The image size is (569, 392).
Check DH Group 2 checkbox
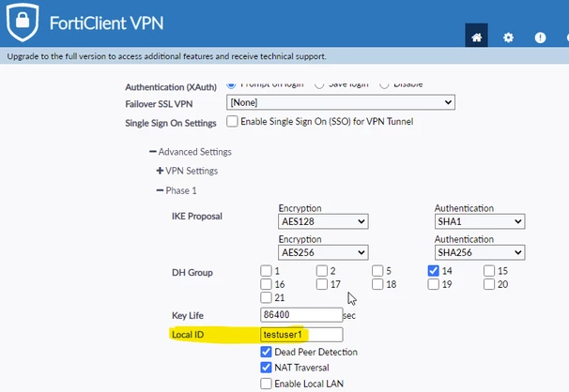[x=321, y=271]
